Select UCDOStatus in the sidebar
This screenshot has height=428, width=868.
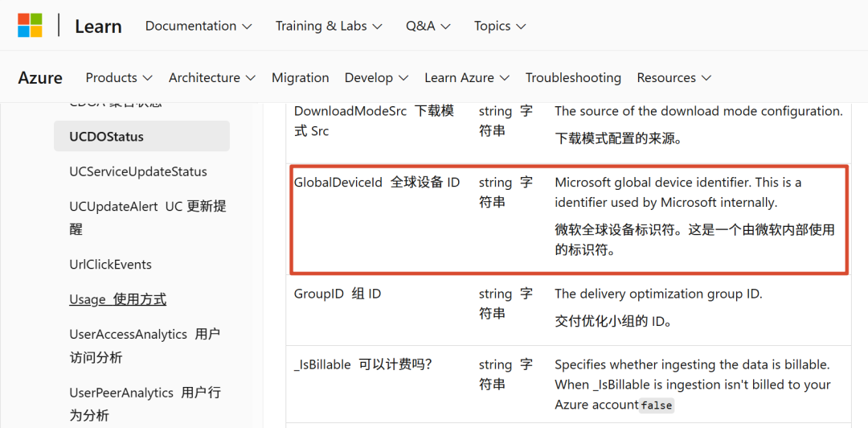pos(141,137)
